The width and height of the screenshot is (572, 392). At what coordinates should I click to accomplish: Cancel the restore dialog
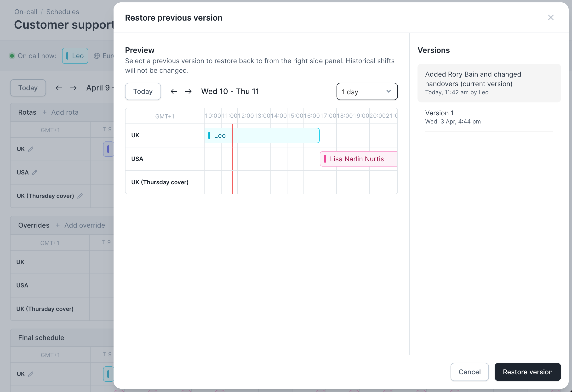[x=469, y=372]
